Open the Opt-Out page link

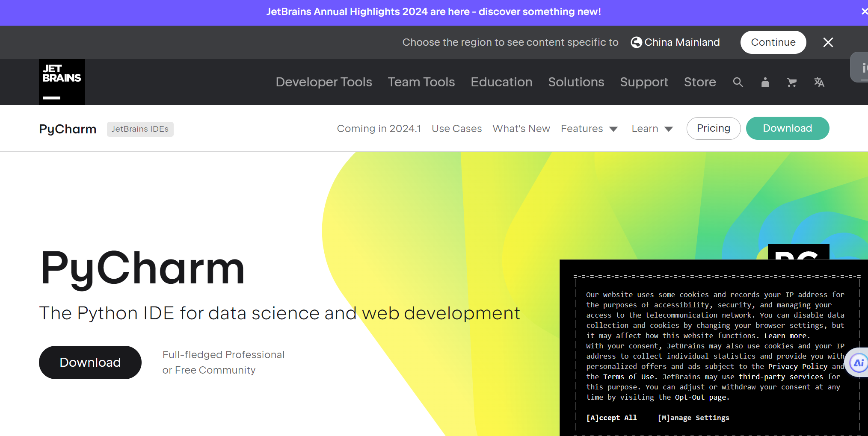(700, 397)
